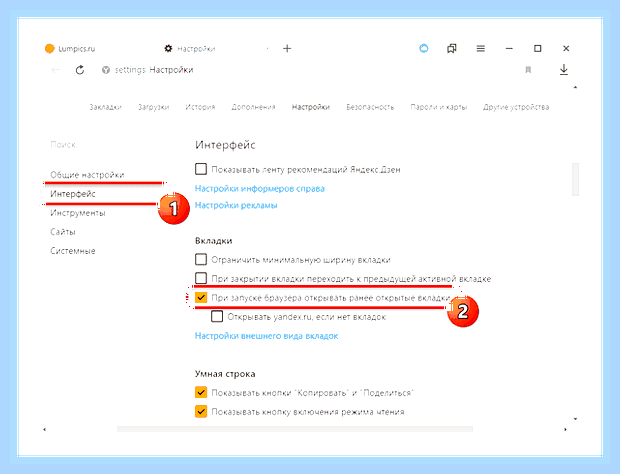
Task: Click the blue sync circle icon
Action: tap(423, 49)
